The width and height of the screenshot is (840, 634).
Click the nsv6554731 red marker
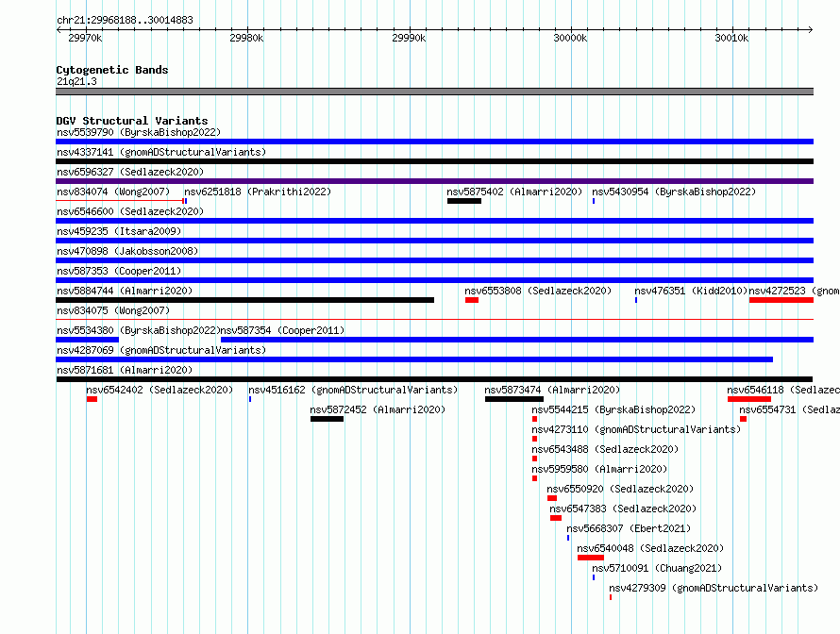pyautogui.click(x=743, y=419)
